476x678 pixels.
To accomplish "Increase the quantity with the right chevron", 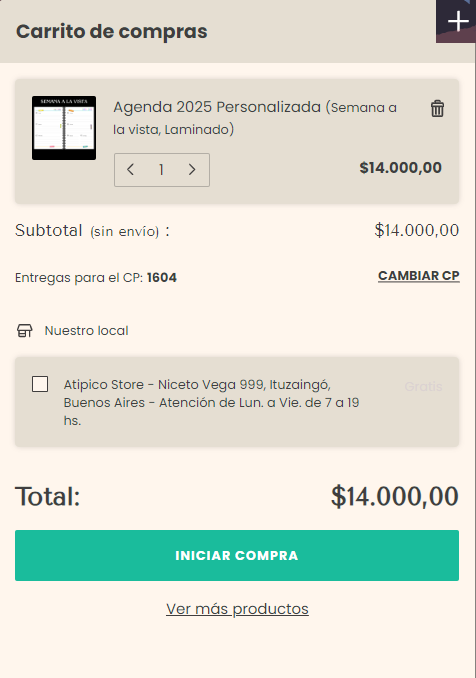I will click(x=192, y=170).
